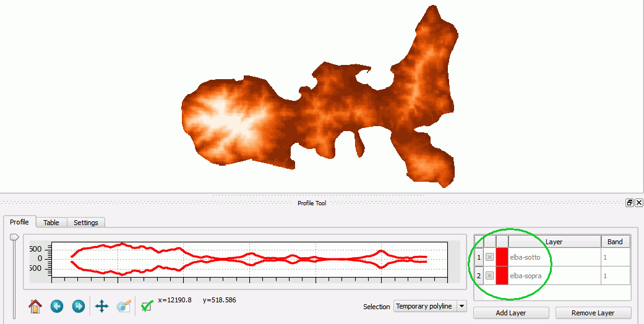Go back to previous plot view
The height and width of the screenshot is (324, 644).
coord(57,306)
